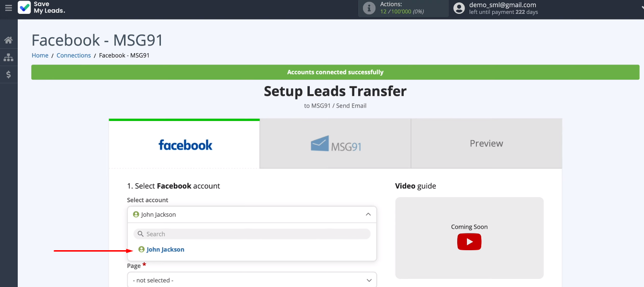The width and height of the screenshot is (644, 287).
Task: Open the billing dollar sidebar icon
Action: pos(8,75)
